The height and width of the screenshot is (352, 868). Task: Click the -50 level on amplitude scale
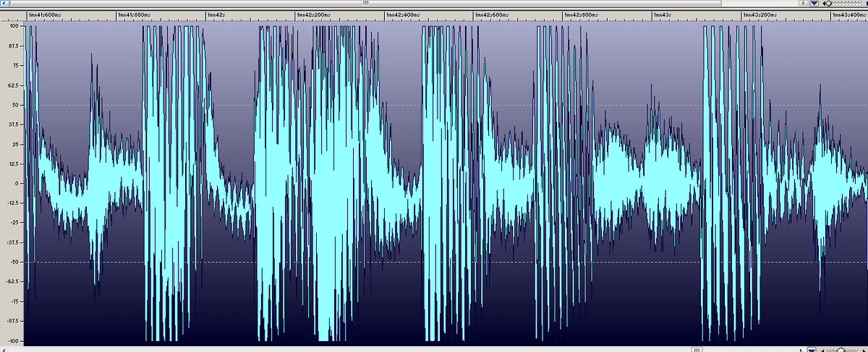point(14,261)
